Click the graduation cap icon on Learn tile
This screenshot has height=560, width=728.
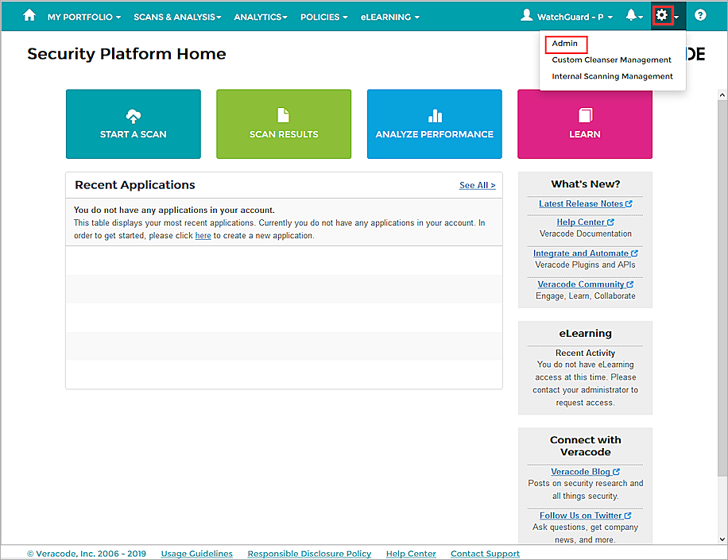click(x=584, y=114)
